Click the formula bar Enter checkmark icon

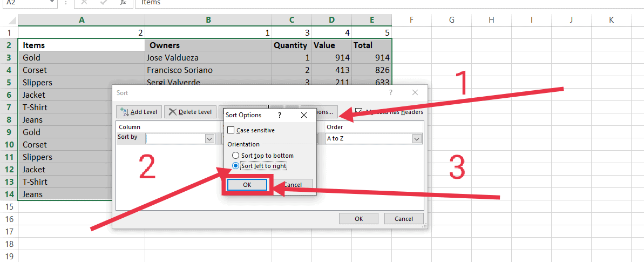pos(103,3)
